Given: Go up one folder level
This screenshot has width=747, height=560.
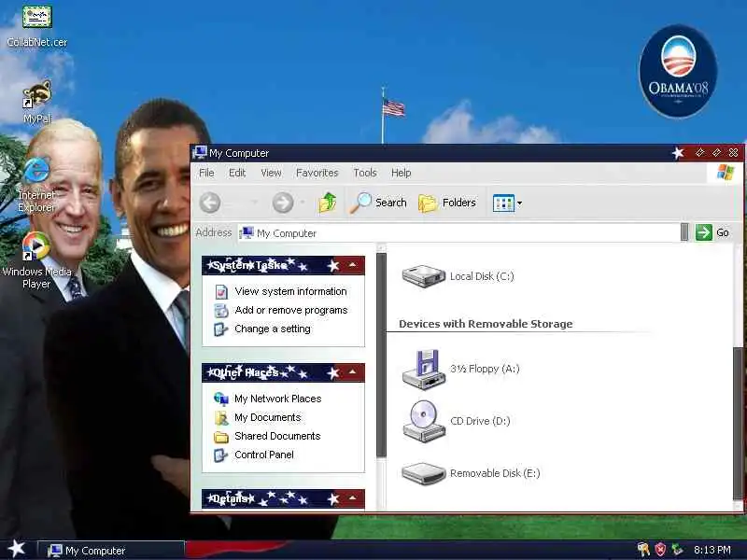Looking at the screenshot, I should click(328, 203).
